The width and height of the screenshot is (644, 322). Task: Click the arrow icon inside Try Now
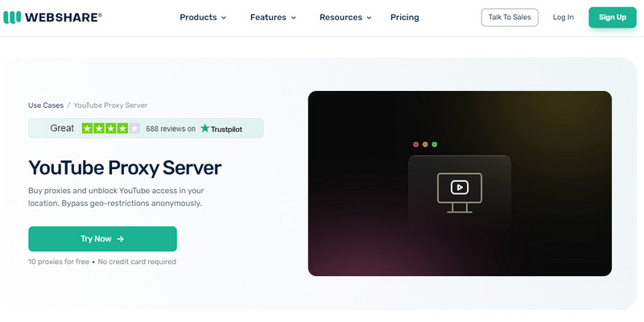[120, 239]
